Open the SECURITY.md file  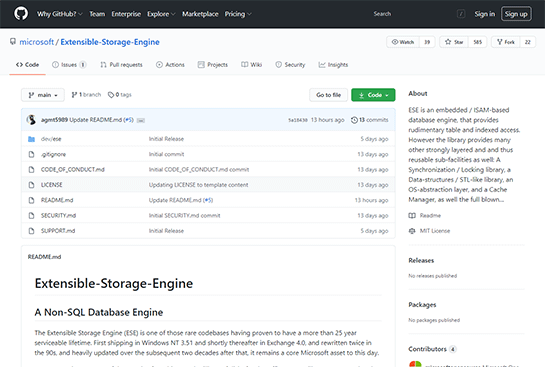pos(58,215)
